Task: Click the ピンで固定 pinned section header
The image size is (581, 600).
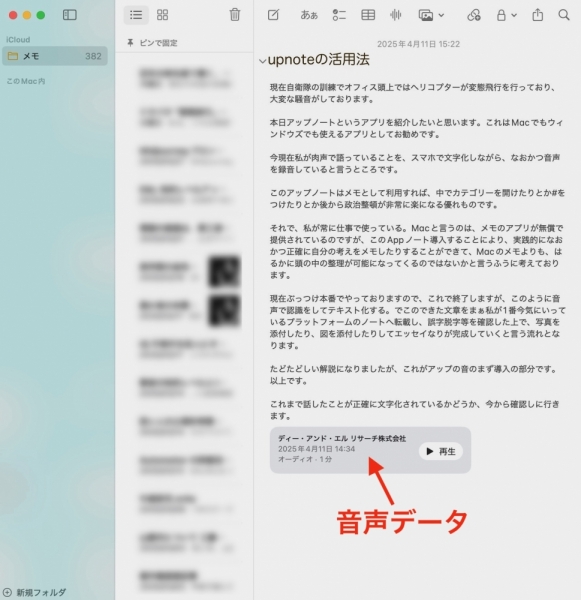Action: (x=152, y=43)
